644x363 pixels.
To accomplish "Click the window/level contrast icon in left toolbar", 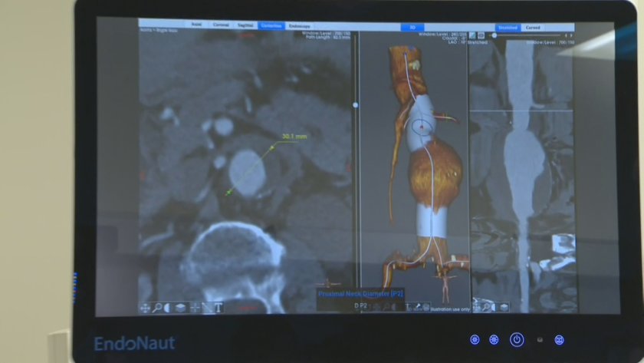I will (x=169, y=308).
